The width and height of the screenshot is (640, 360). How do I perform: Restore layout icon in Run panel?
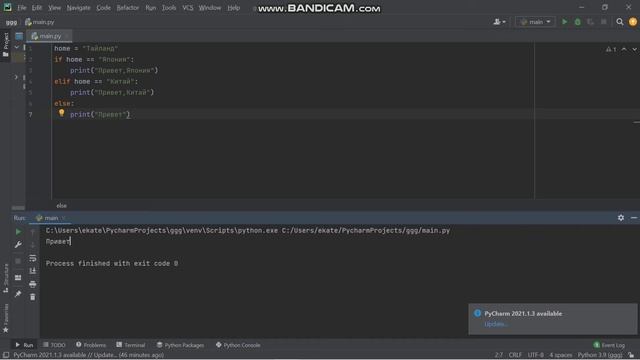pyautogui.click(x=18, y=278)
